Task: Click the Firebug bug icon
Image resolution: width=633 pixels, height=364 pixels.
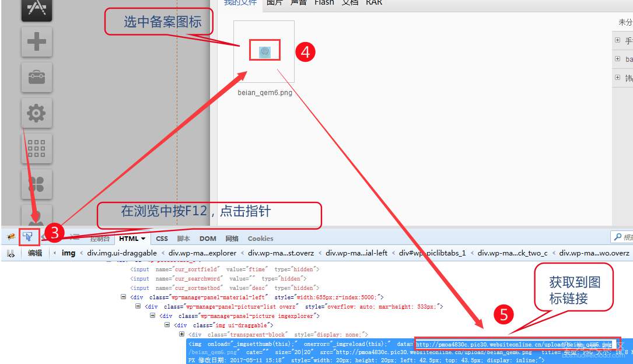Action: [x=11, y=237]
